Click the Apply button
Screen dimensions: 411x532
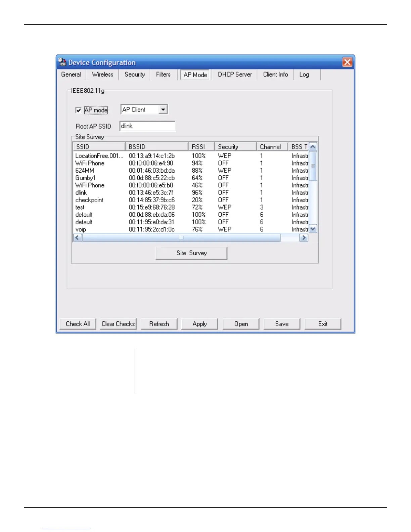(200, 324)
